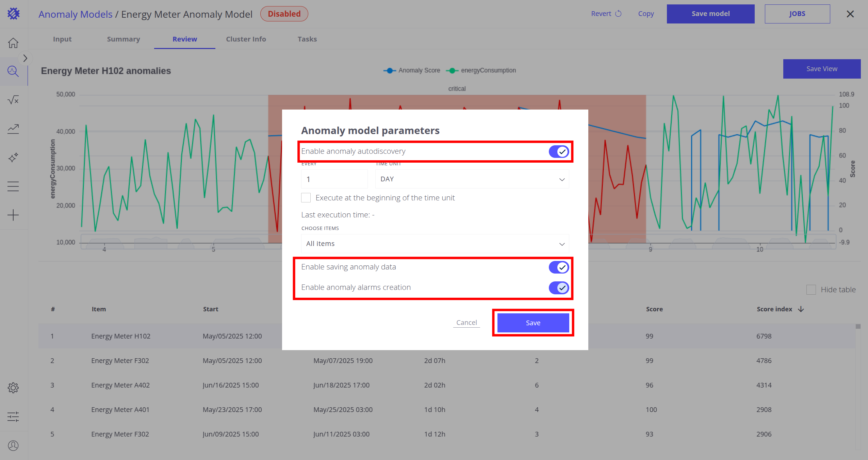Open the home icon in sidebar
Viewport: 868px width, 460px height.
coord(13,43)
